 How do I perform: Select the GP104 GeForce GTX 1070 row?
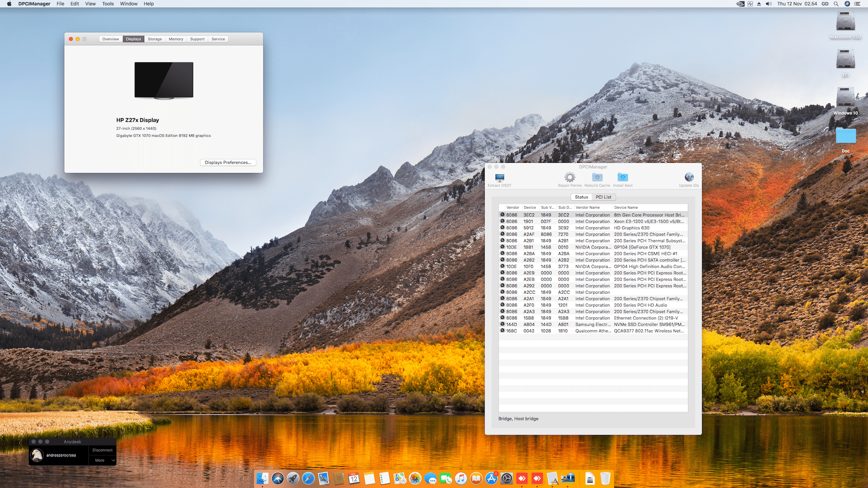coord(593,247)
